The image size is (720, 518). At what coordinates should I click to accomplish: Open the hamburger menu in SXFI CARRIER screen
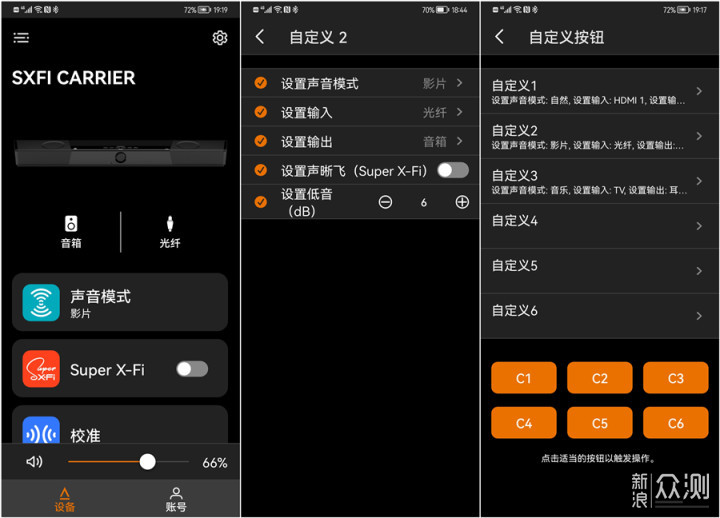click(x=21, y=38)
